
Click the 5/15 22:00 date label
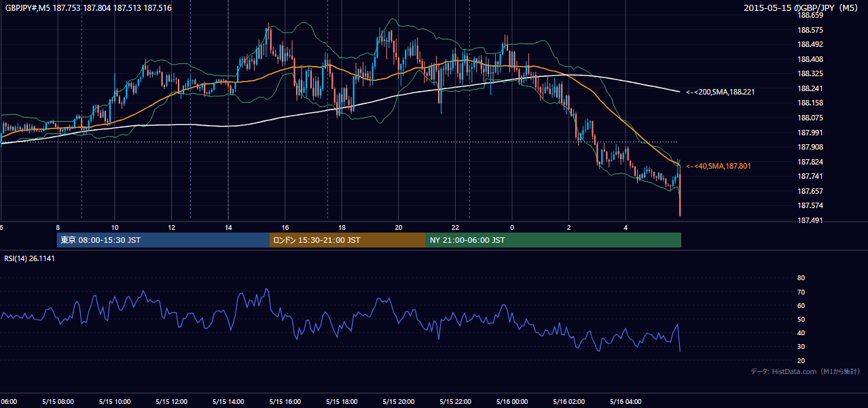point(454,402)
